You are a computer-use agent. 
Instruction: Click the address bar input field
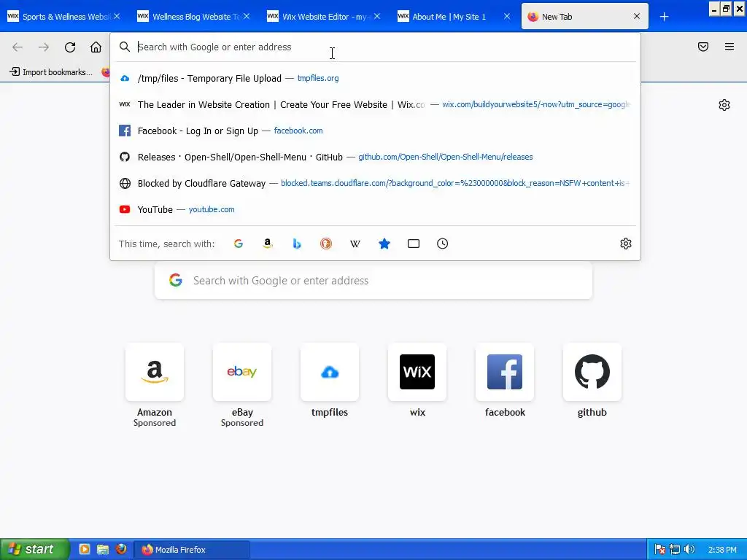pyautogui.click(x=376, y=47)
